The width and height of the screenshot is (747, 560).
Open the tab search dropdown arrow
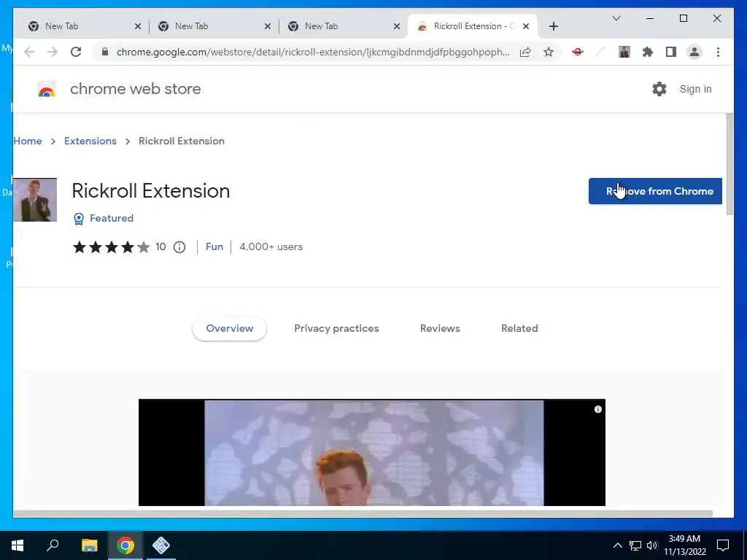(x=616, y=18)
